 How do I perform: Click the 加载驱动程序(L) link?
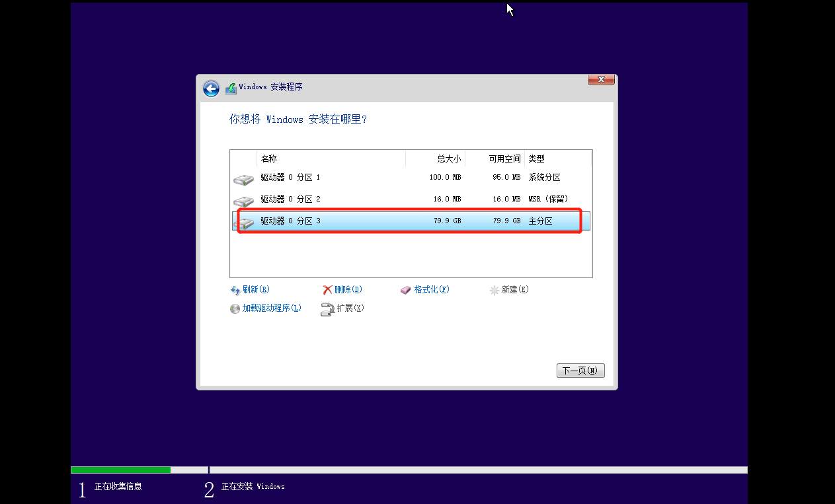click(272, 308)
